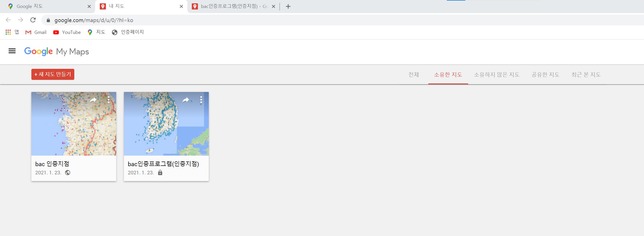Open the bac인증프로그램(인증지점) map thumbnail
This screenshot has width=644, height=236.
(x=166, y=124)
